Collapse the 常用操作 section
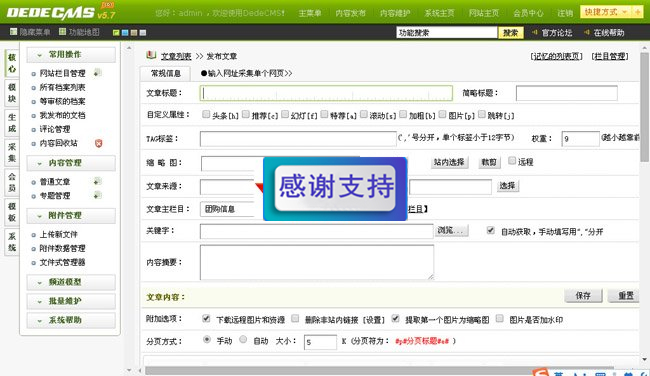Viewport: 650px width, 376px height. tap(71, 55)
